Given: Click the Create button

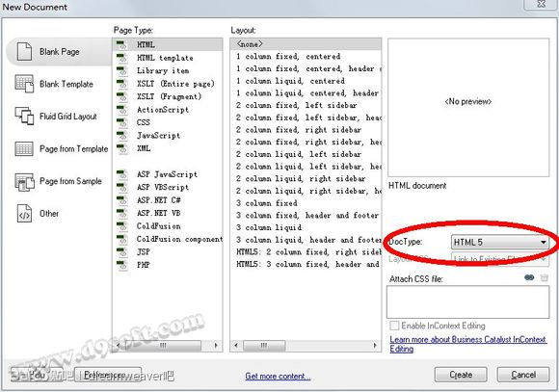Looking at the screenshot, I should [x=461, y=375].
